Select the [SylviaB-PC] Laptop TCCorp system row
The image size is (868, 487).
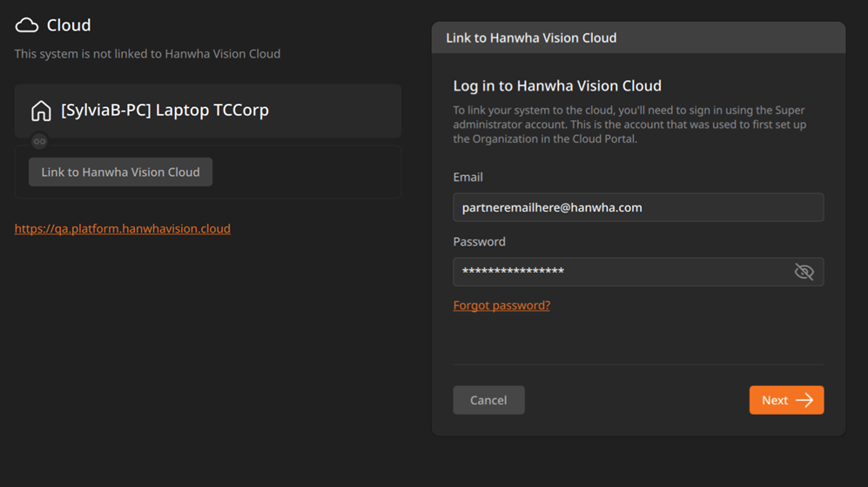tap(207, 111)
